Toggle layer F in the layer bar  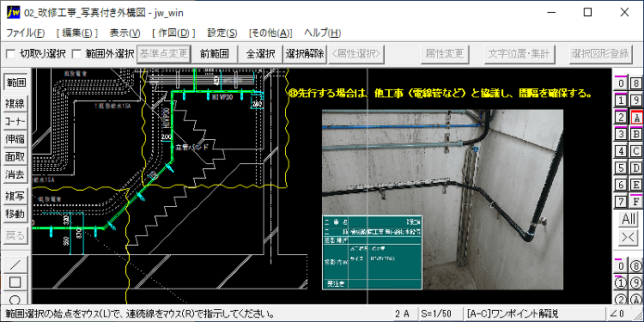tap(636, 202)
